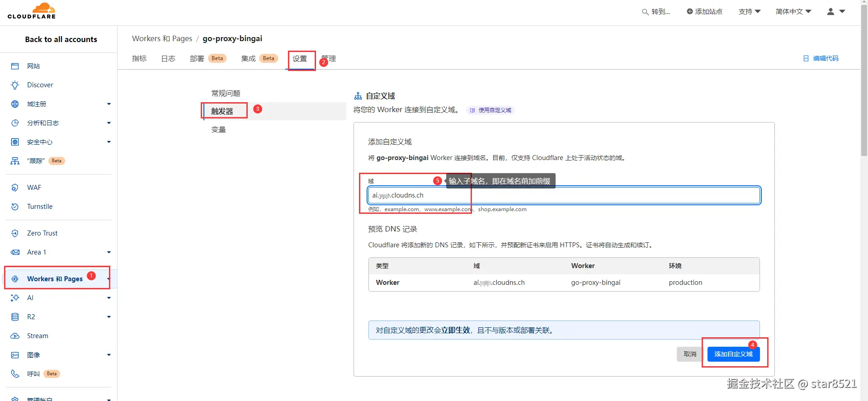Open Zero Trust in the sidebar
The width and height of the screenshot is (868, 401).
pos(42,233)
